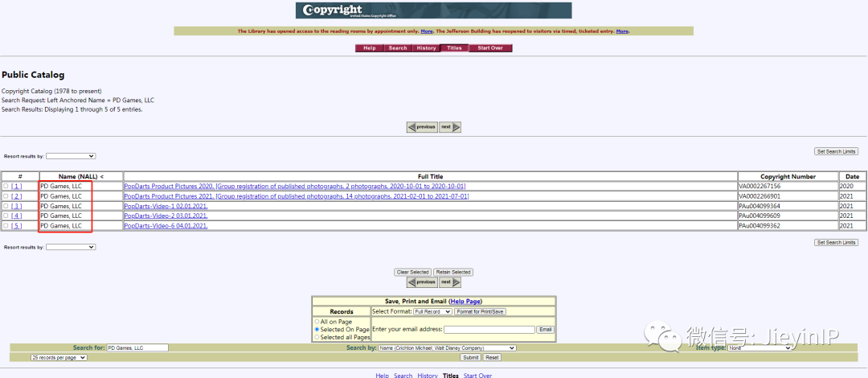868x378 pixels.
Task: Click the Search for input field
Action: (137, 347)
